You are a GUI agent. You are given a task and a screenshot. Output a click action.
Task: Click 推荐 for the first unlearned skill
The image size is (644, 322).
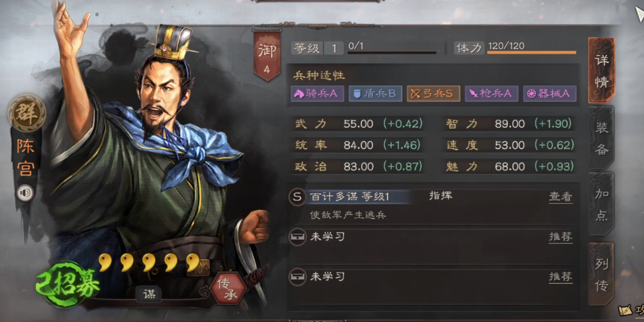560,237
